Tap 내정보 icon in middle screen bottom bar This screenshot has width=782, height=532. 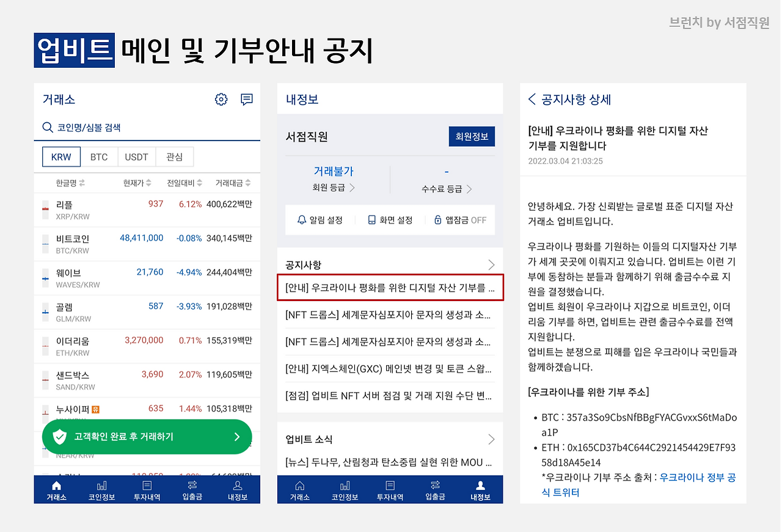pos(481,486)
